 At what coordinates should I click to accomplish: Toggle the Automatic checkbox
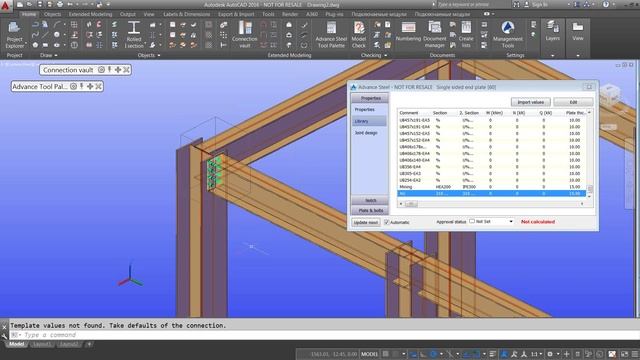click(387, 222)
